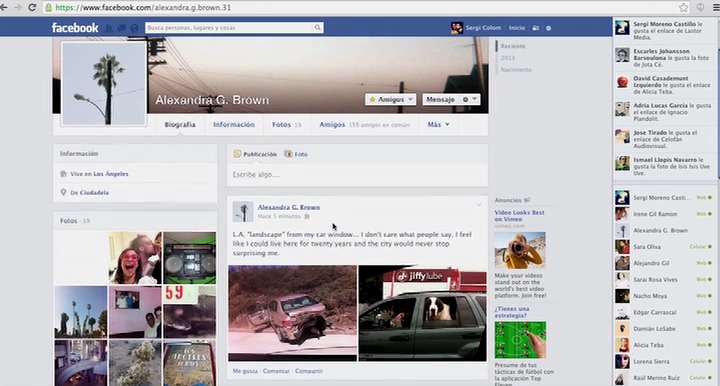The height and width of the screenshot is (386, 720).
Task: Click the Anuncios megaphone icon
Action: pos(527,200)
